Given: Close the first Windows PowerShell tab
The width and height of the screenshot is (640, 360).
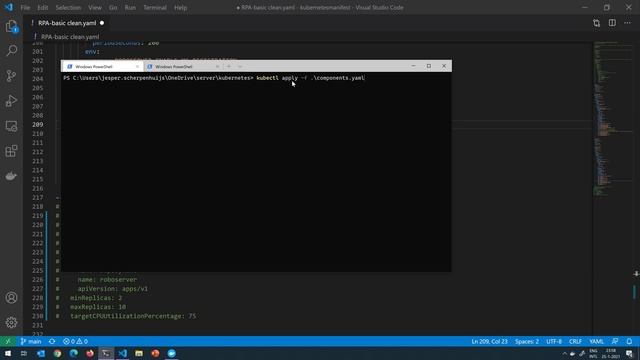Looking at the screenshot, I should click(137, 67).
